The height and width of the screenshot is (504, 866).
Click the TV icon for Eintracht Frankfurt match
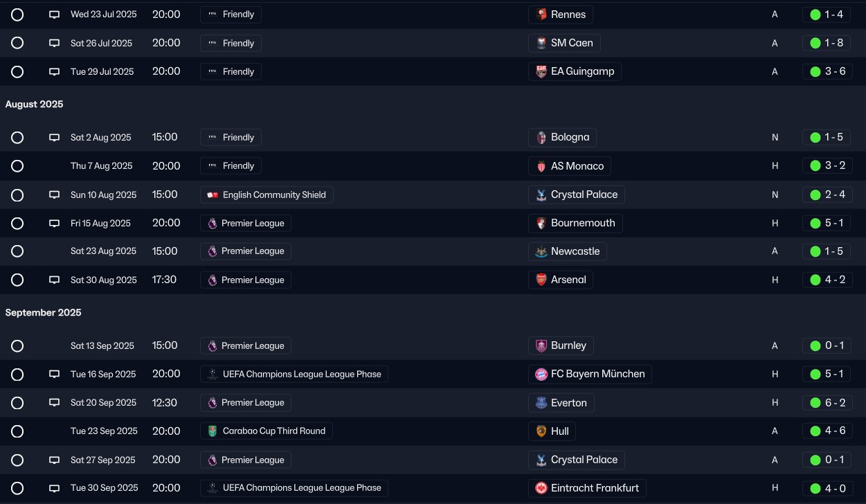tap(54, 488)
